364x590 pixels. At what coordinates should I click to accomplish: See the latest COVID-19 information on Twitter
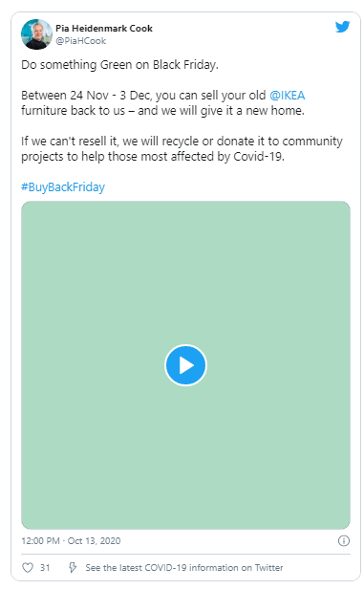(x=183, y=567)
